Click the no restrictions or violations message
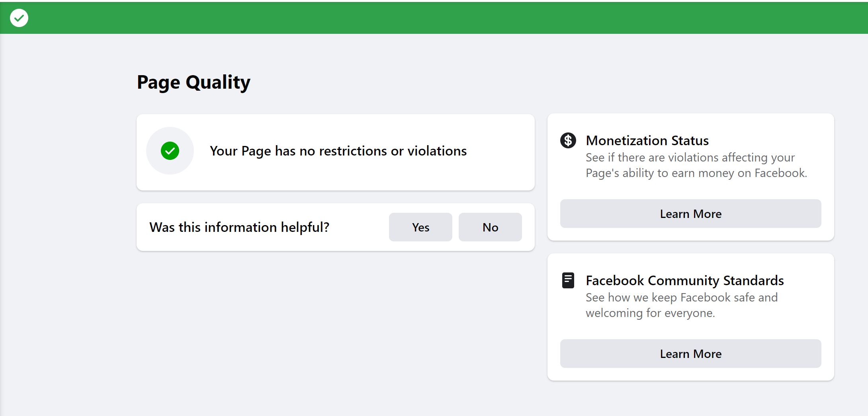 coord(338,151)
